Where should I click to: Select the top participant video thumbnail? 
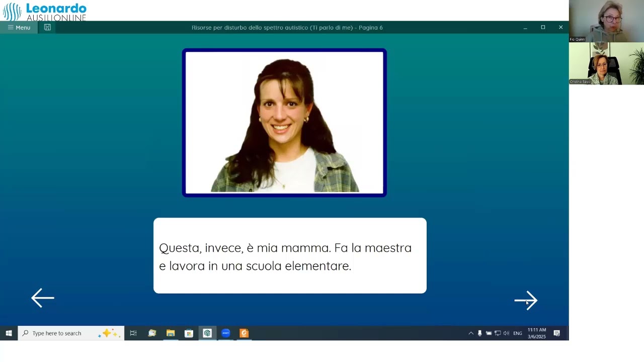pos(606,21)
